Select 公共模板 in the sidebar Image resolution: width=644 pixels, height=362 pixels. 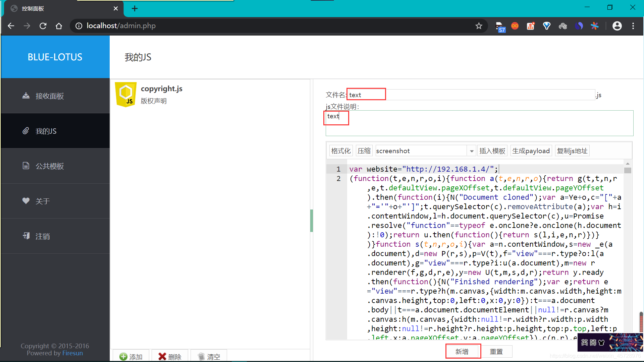(x=50, y=166)
